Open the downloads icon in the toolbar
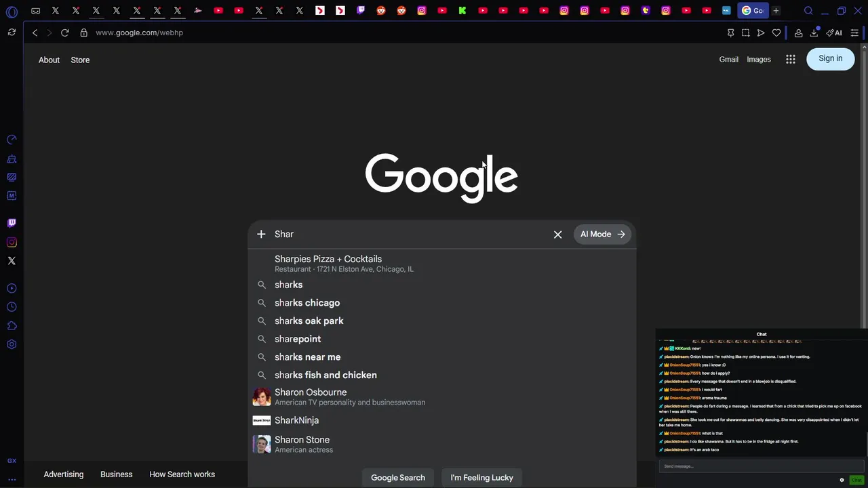The height and width of the screenshot is (488, 868). pyautogui.click(x=814, y=33)
